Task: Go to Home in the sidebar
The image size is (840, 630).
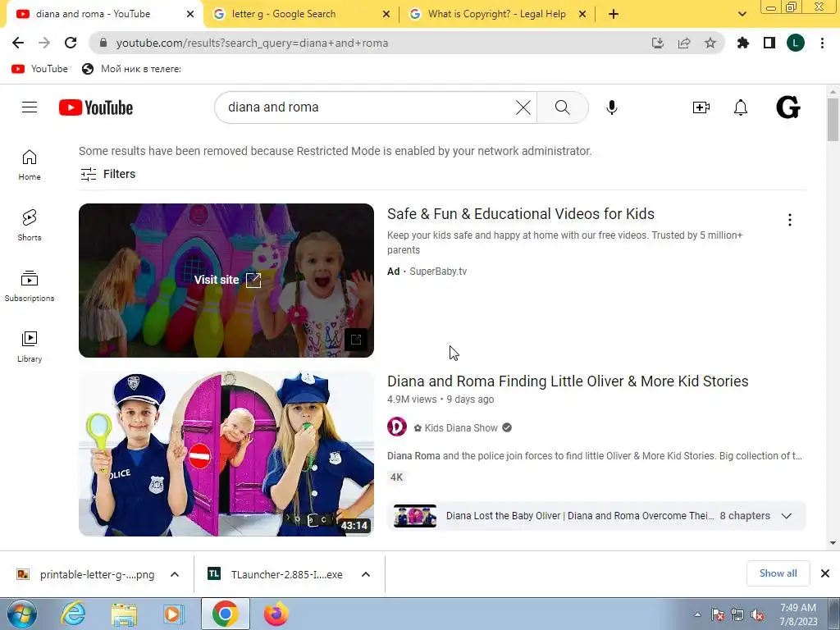Action: click(30, 164)
